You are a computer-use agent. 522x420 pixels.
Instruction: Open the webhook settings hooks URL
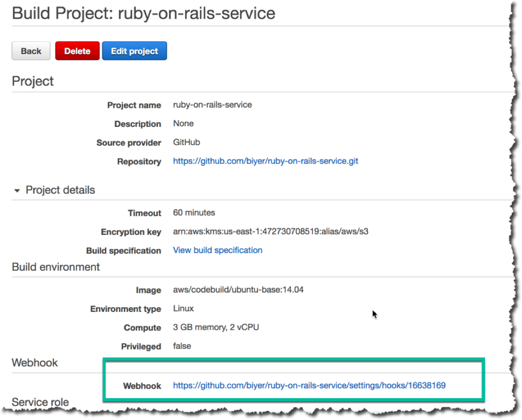point(309,385)
